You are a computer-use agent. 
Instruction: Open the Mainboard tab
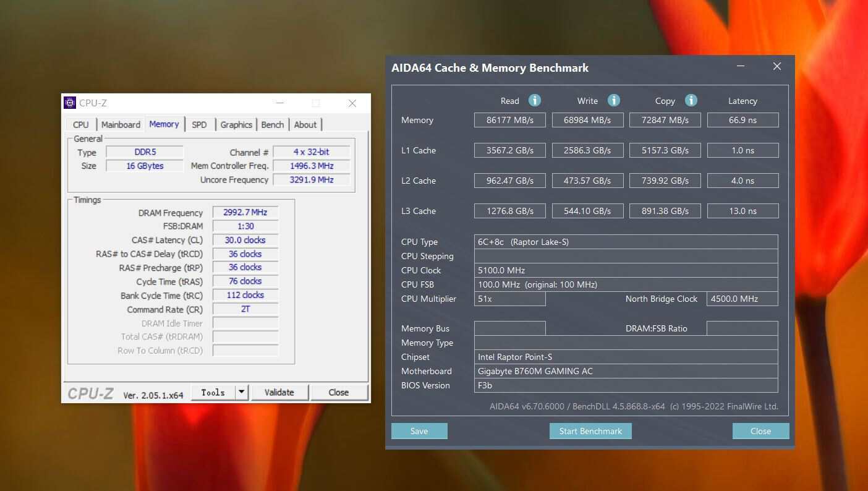point(121,124)
